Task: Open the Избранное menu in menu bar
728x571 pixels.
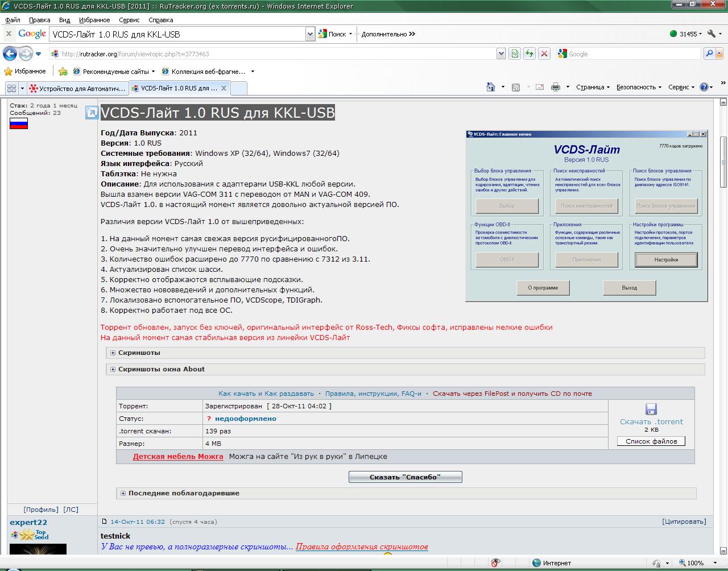Action: tap(94, 19)
